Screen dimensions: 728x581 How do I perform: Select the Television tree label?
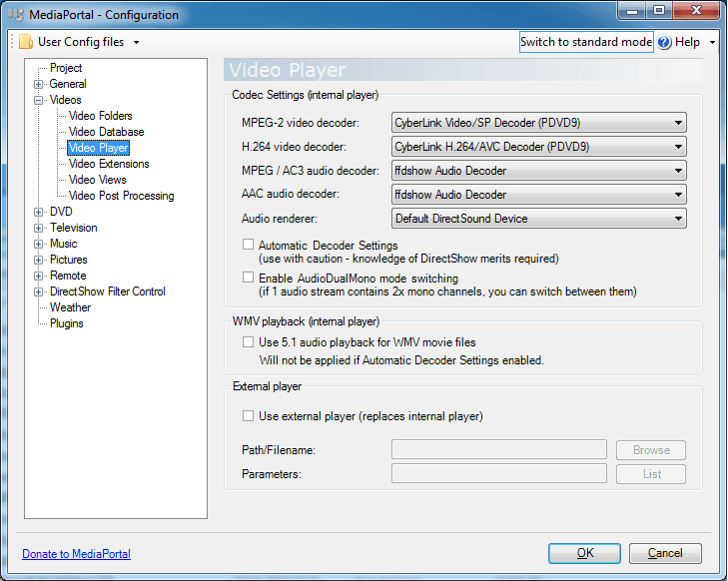tap(73, 228)
